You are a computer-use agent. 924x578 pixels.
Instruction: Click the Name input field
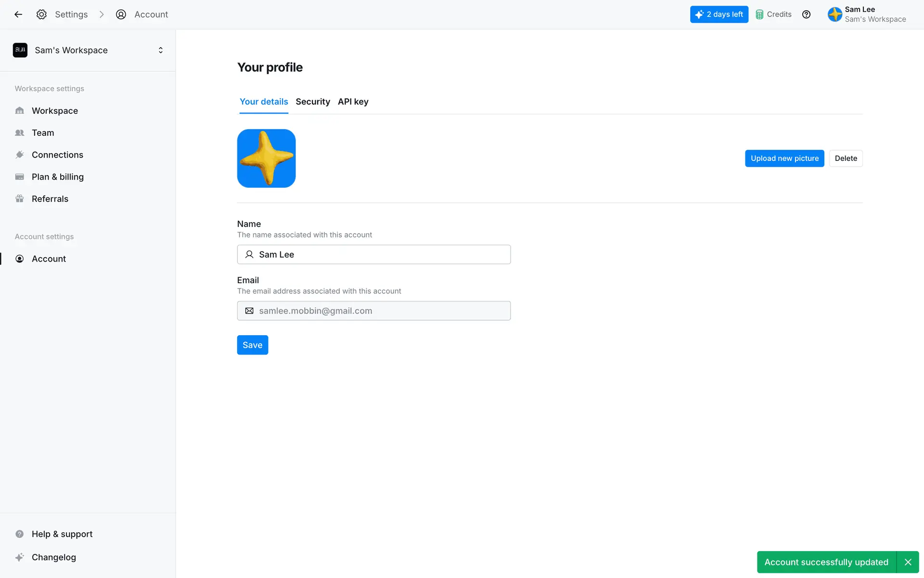pos(380,254)
